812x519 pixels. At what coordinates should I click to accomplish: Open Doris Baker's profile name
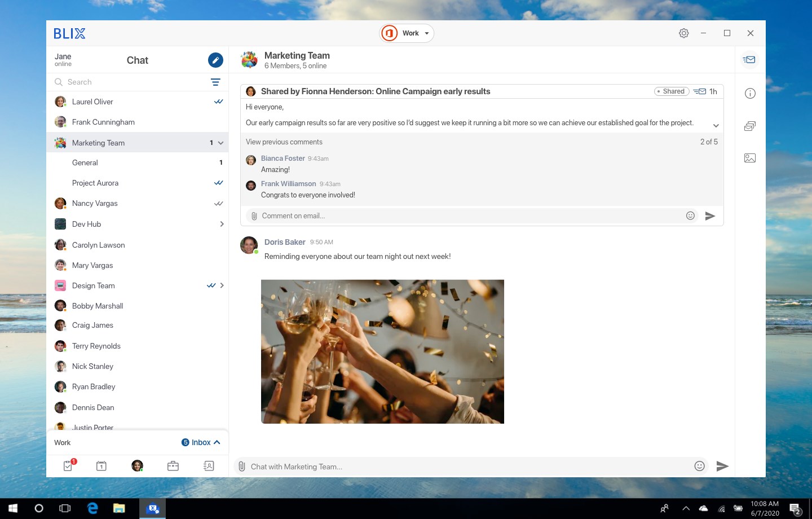click(285, 242)
